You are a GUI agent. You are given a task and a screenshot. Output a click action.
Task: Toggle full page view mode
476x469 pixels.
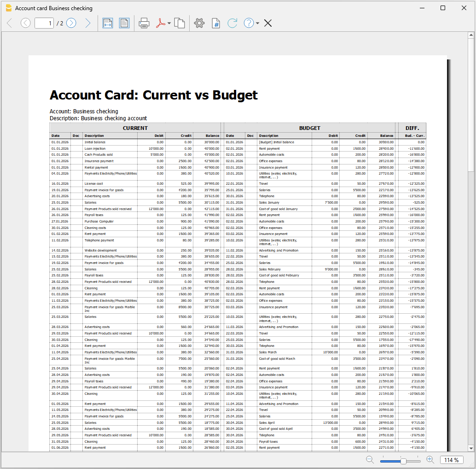(124, 23)
